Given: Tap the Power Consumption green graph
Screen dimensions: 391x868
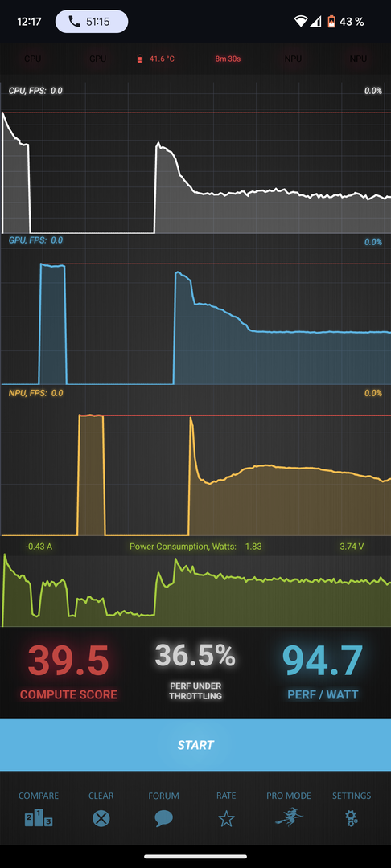Looking at the screenshot, I should point(195,590).
